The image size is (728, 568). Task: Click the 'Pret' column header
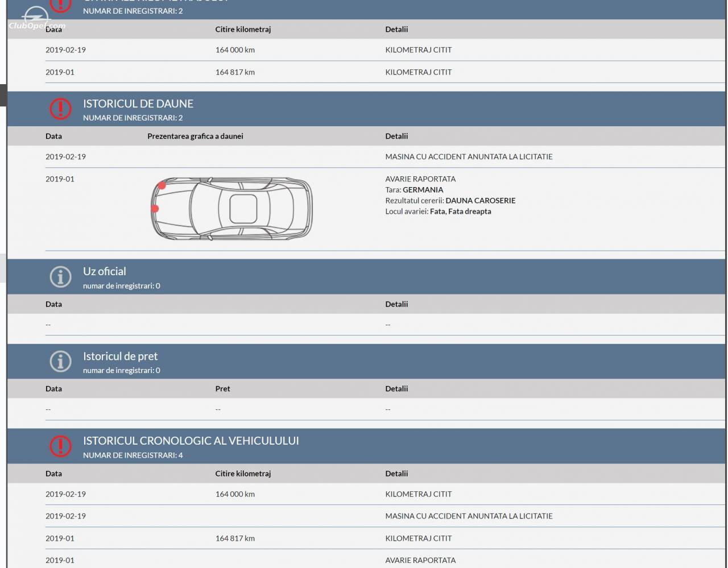pos(222,388)
